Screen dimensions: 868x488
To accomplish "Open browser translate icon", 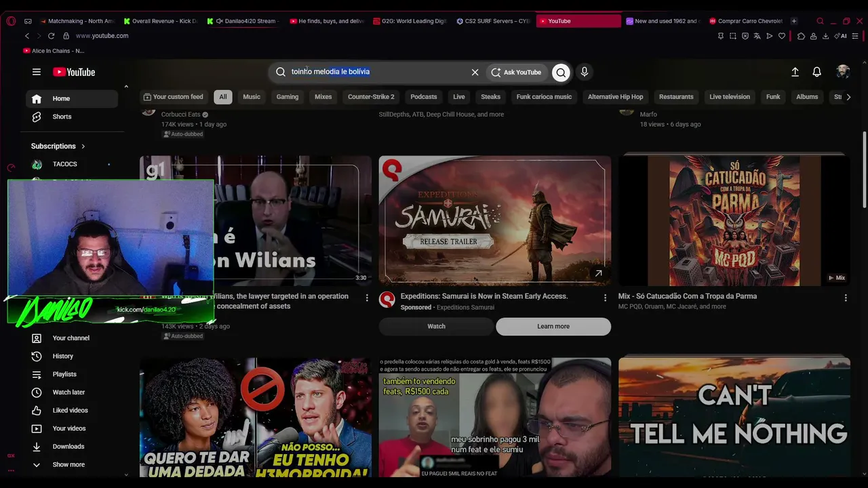I will [x=757, y=36].
